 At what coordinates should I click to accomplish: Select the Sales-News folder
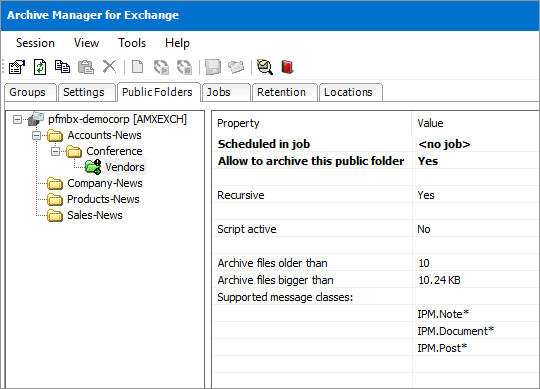pos(95,215)
